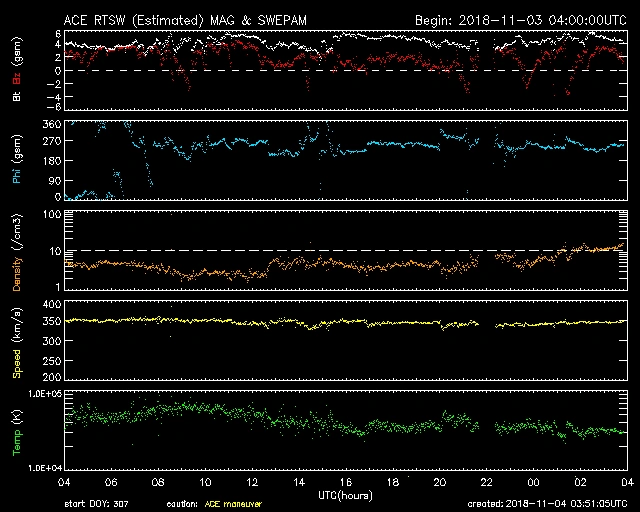Select the blue Phi (gsm) axis label
This screenshot has height=512, width=640.
tap(16, 160)
